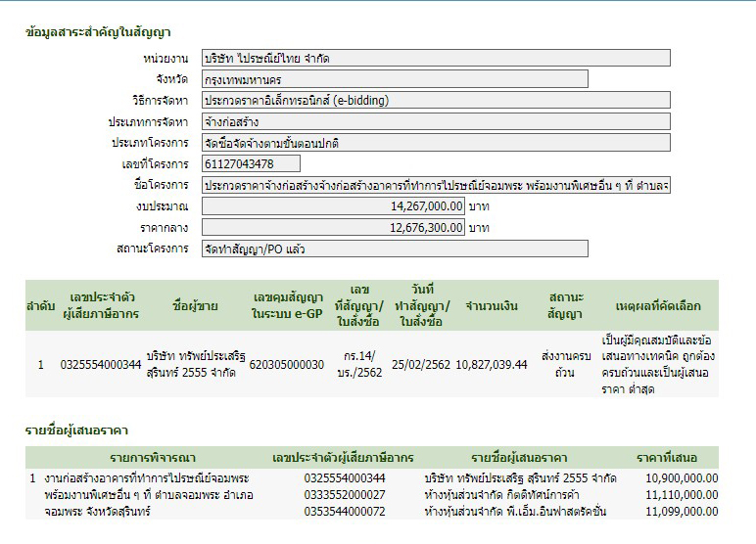Click the ราคากลาง field showing 12,676,300.00

[x=333, y=227]
